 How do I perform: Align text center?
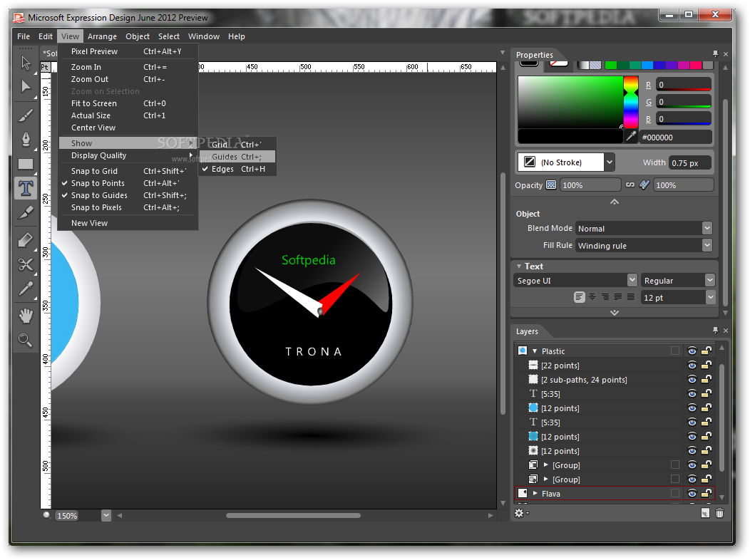click(x=592, y=297)
